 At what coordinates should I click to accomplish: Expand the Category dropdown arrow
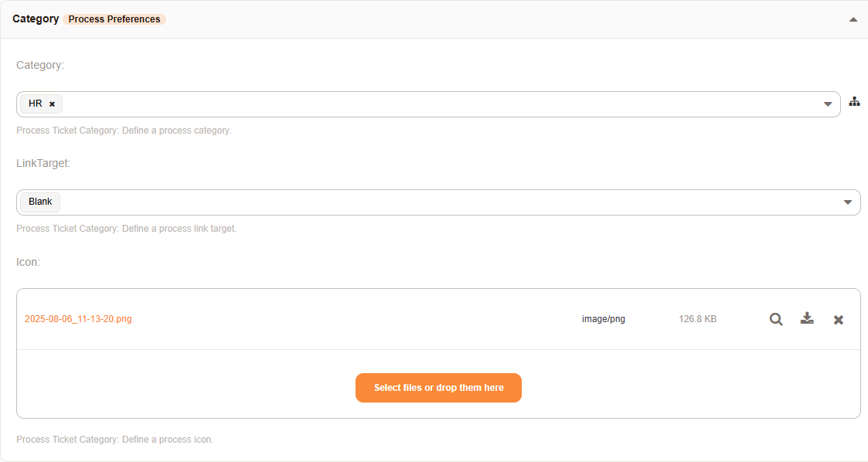click(x=828, y=104)
